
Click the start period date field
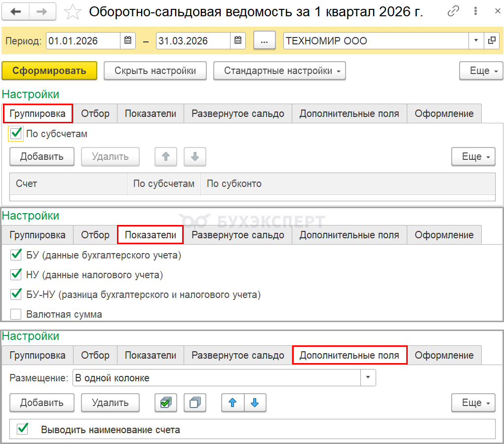tap(83, 41)
